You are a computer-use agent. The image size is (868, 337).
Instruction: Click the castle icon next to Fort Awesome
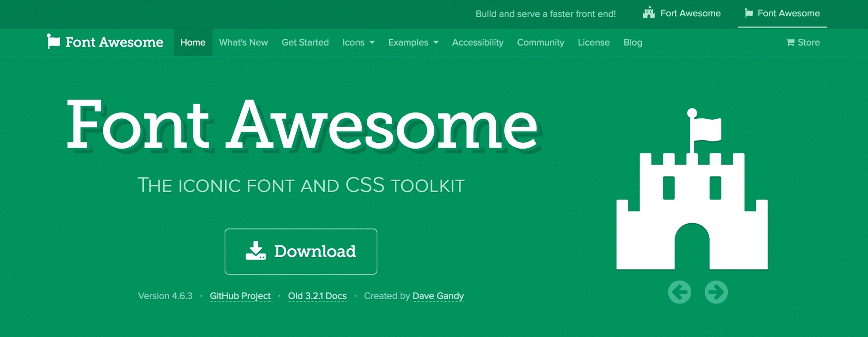click(x=649, y=13)
